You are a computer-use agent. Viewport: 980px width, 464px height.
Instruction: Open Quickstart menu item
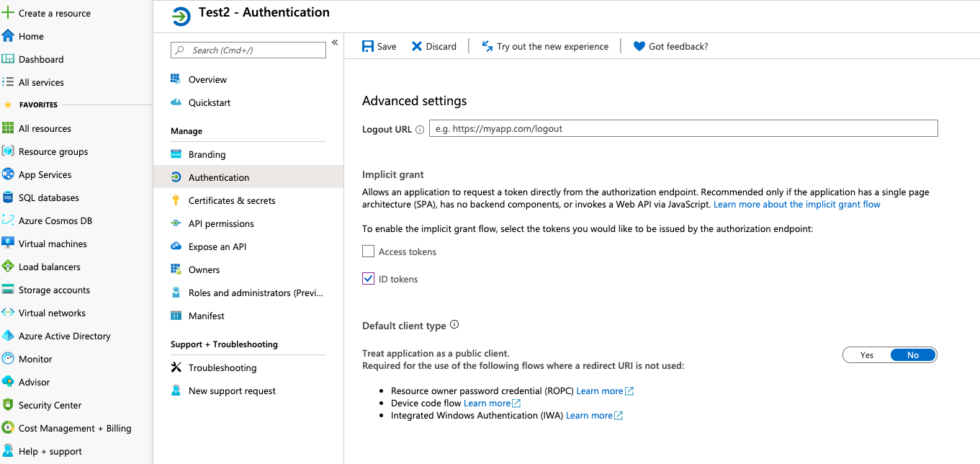point(248,102)
